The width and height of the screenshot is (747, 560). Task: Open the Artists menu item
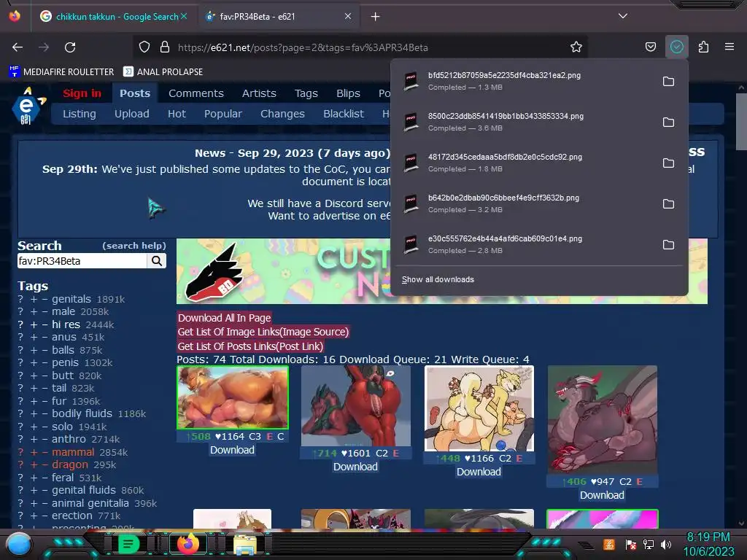pyautogui.click(x=259, y=93)
